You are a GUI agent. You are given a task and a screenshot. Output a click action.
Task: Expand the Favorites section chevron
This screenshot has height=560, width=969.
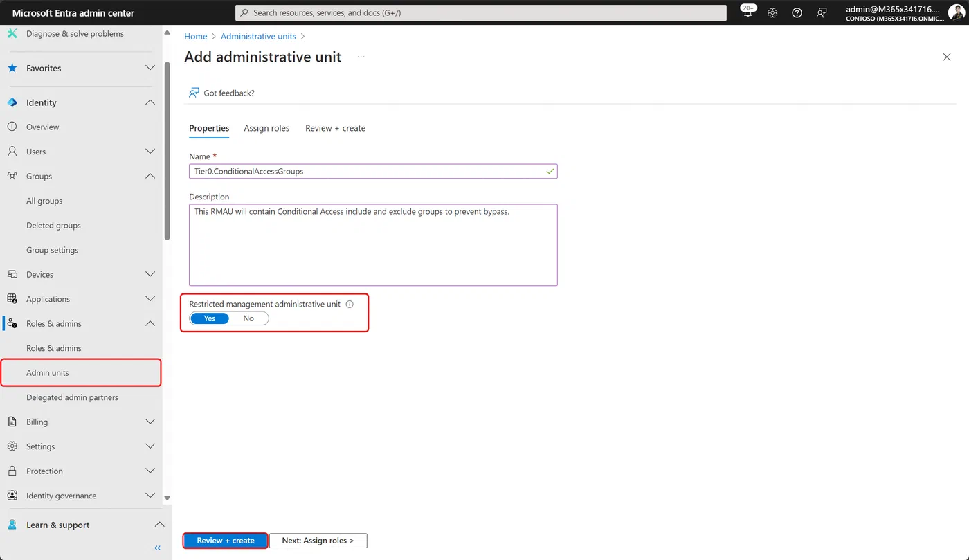[x=150, y=68]
